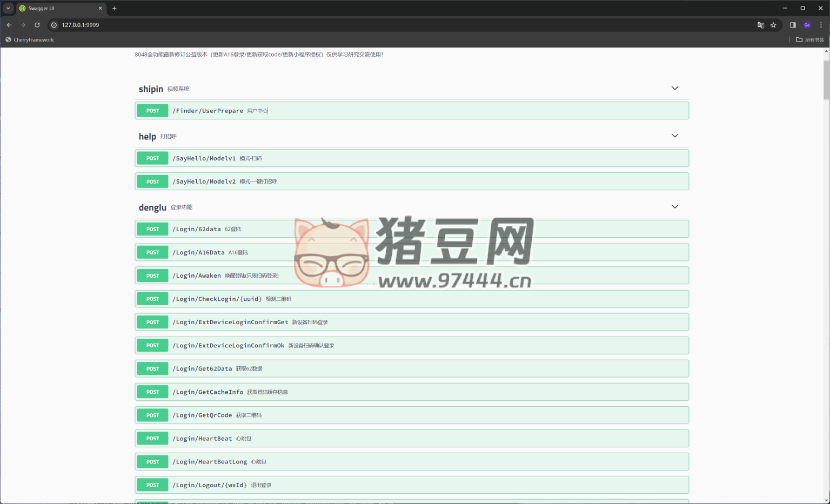Open the tab search dropdown
Viewport: 830px width, 504px height.
(x=8, y=8)
